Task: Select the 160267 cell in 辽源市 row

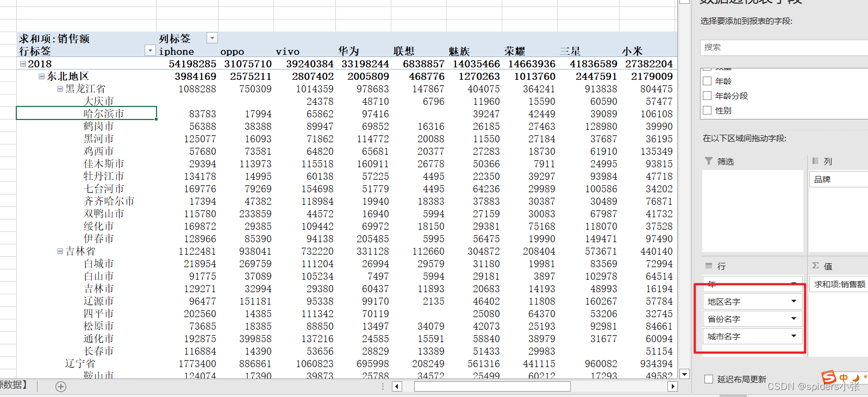Action: (601, 301)
